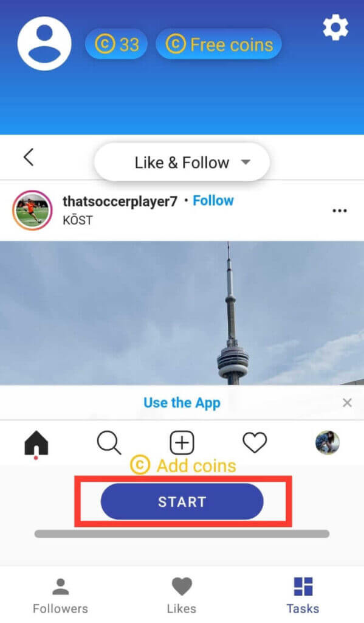The width and height of the screenshot is (364, 623).
Task: Click the Use the App link
Action: coord(182,403)
